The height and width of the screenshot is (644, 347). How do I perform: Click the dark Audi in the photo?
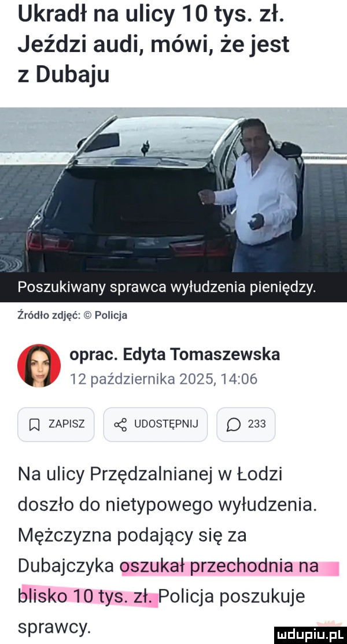pyautogui.click(x=135, y=193)
